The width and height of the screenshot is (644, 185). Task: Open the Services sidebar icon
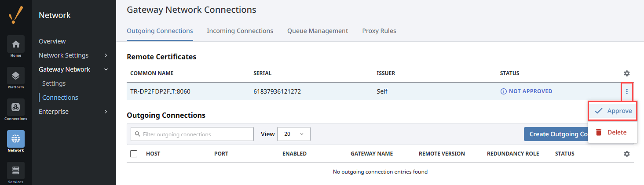[x=16, y=170]
